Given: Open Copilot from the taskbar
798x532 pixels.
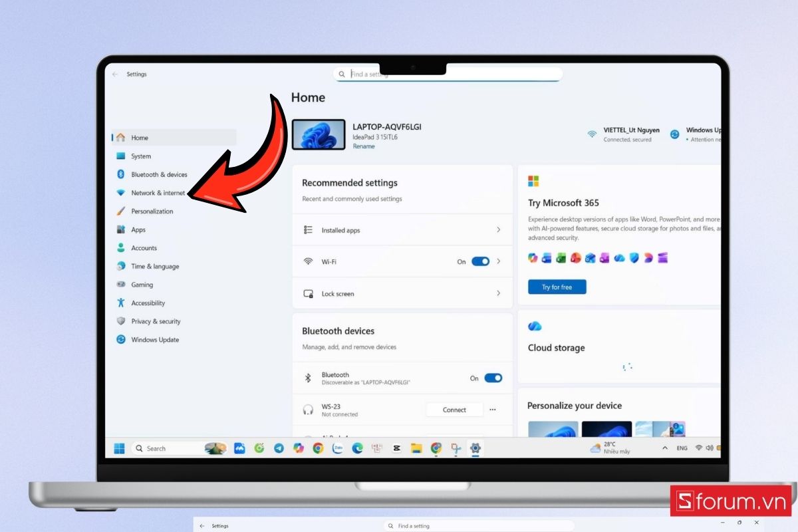Looking at the screenshot, I should [299, 448].
